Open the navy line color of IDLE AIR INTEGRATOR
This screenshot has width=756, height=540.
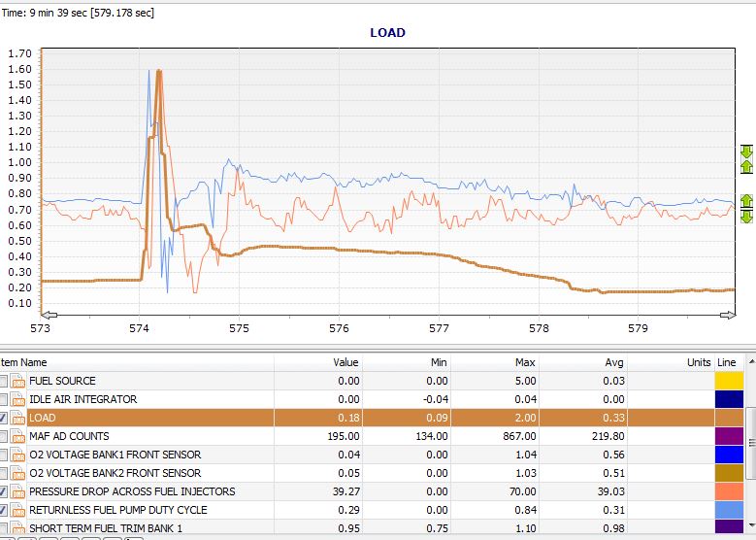pos(729,399)
